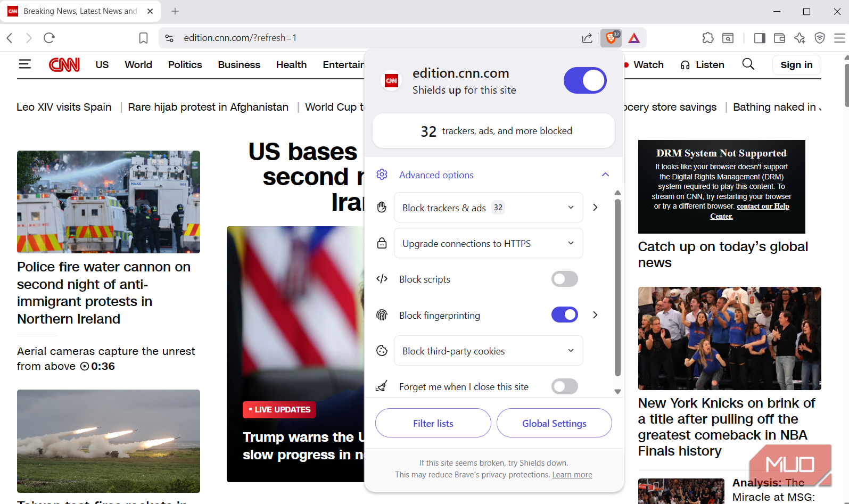Click Learn more link
Viewport: 849px width, 504px height.
pos(572,475)
